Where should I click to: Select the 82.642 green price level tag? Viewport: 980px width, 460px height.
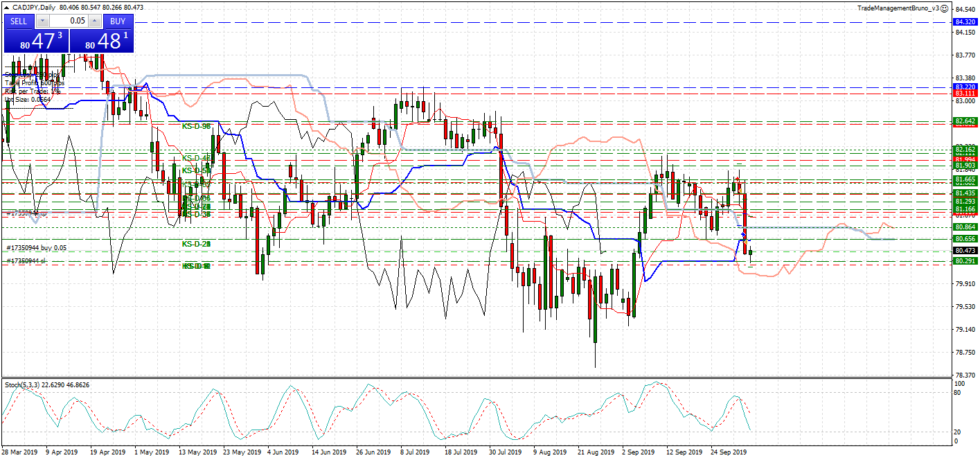pos(965,121)
